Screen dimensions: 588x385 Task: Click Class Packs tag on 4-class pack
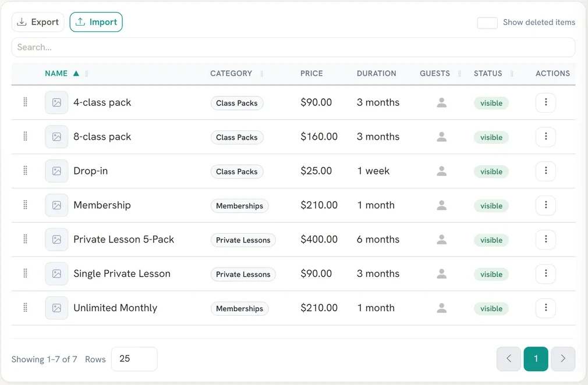coord(236,103)
